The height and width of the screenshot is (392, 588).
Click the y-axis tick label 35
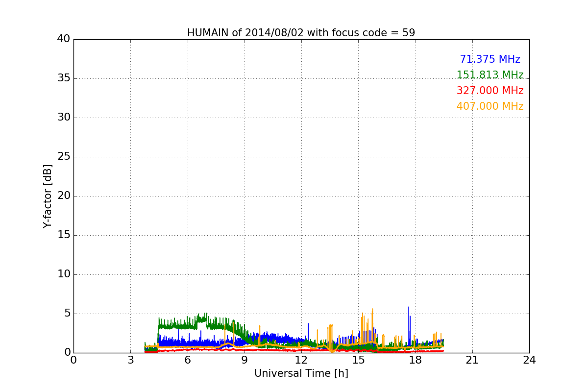pos(64,78)
